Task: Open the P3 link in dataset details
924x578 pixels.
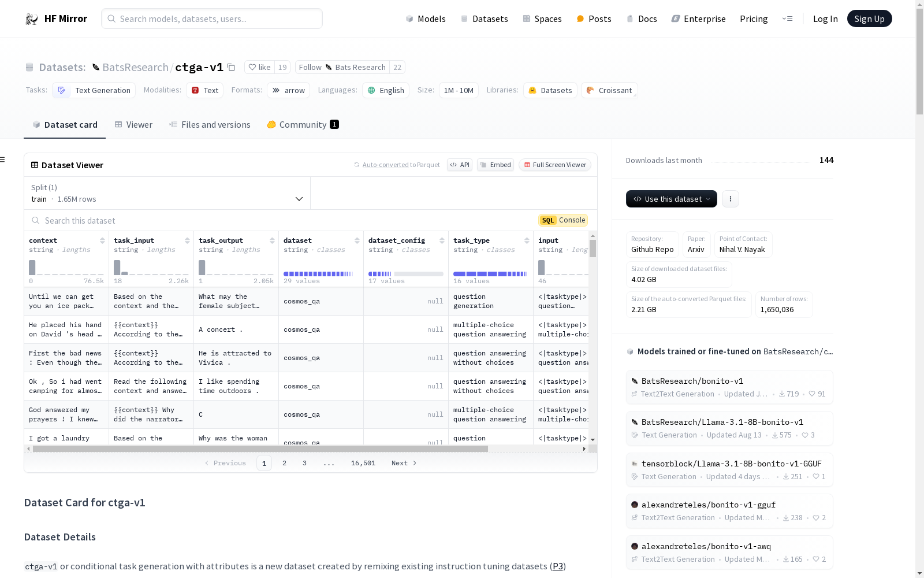Action: 558,566
